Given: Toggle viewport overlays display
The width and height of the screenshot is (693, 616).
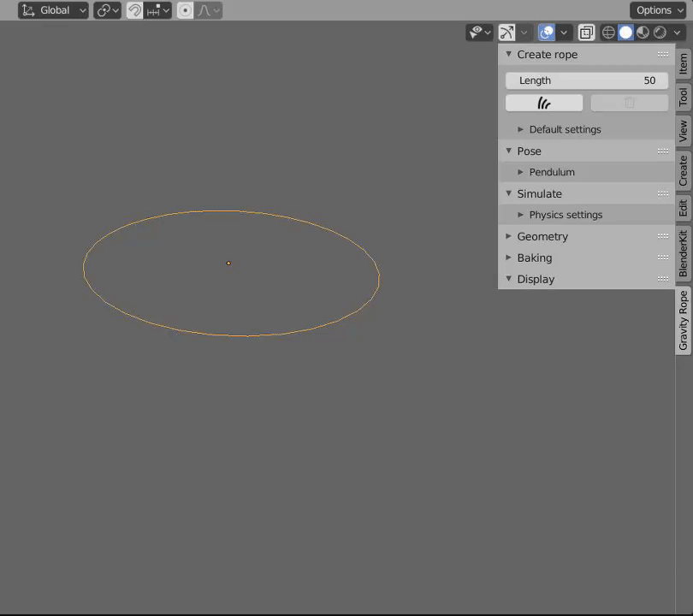Looking at the screenshot, I should (546, 33).
